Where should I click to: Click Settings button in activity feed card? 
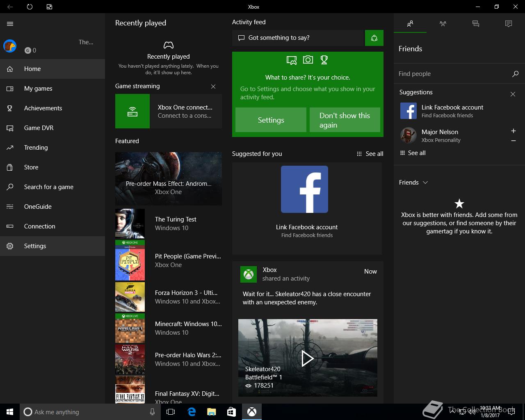tap(271, 120)
